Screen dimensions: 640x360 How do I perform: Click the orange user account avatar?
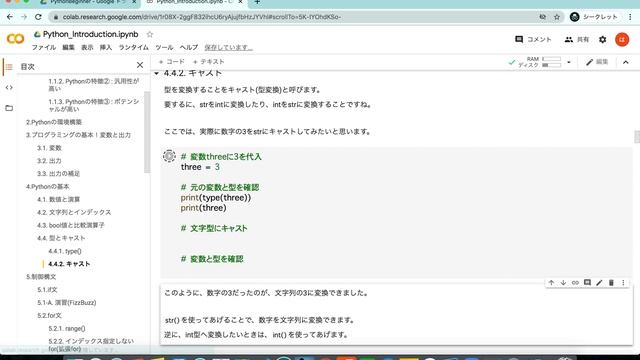[622, 40]
